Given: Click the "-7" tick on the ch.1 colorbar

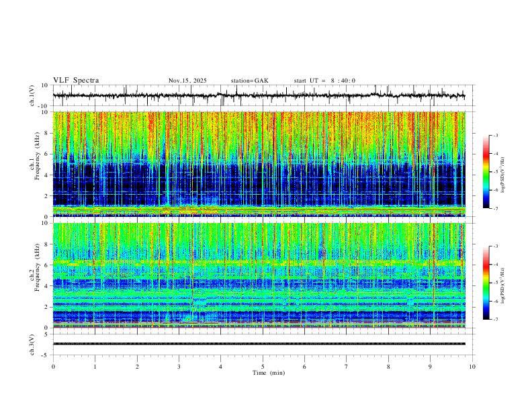Looking at the screenshot, I should click(495, 208).
